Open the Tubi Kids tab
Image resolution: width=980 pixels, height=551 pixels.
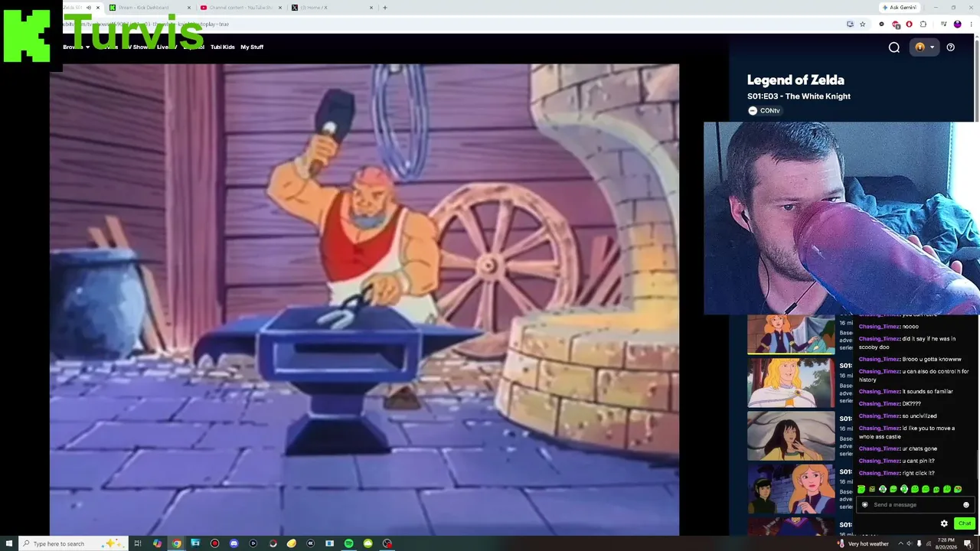(x=222, y=47)
